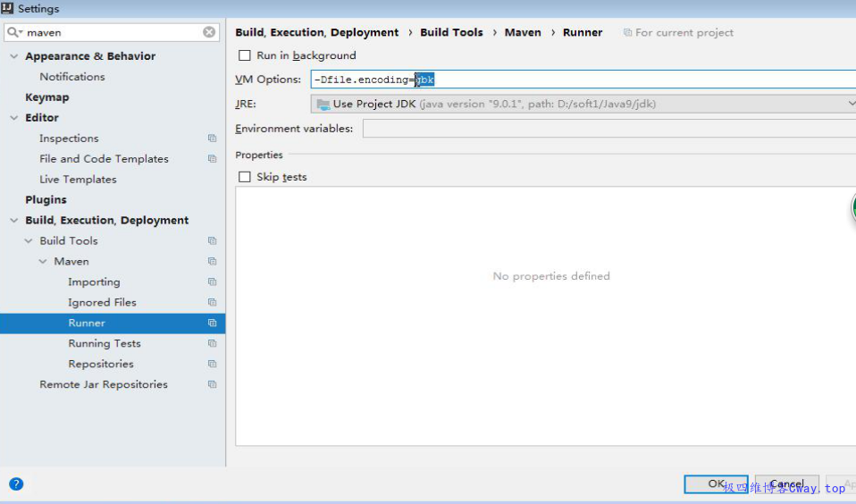Enable Skip tests checkbox
Viewport: 856px width, 504px height.
click(x=245, y=177)
